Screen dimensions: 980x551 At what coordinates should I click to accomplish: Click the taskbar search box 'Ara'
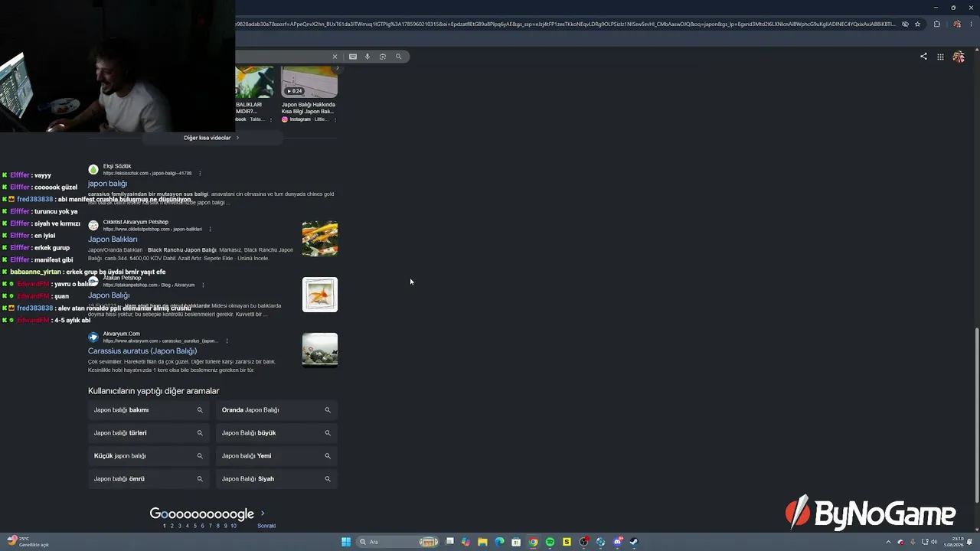(398, 542)
